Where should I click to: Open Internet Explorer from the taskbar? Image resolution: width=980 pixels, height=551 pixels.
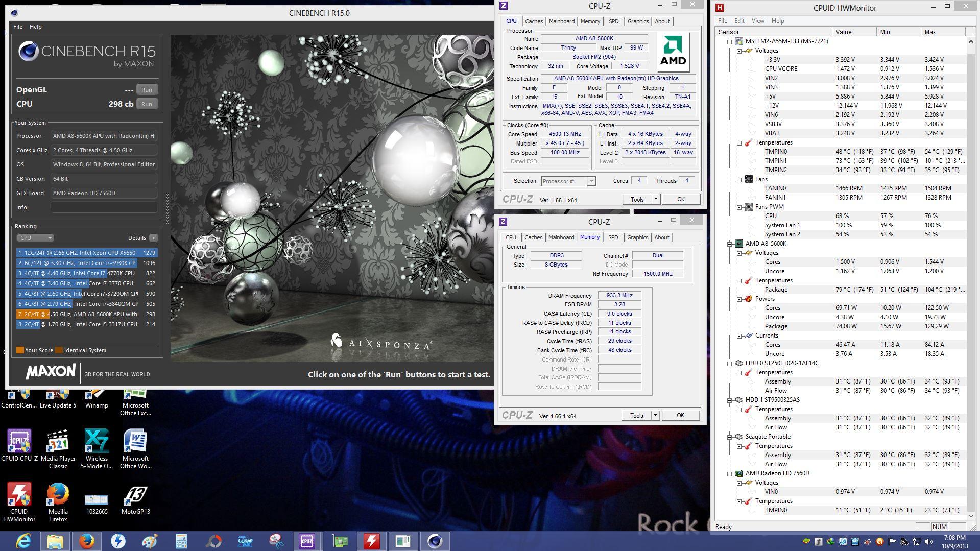(23, 541)
